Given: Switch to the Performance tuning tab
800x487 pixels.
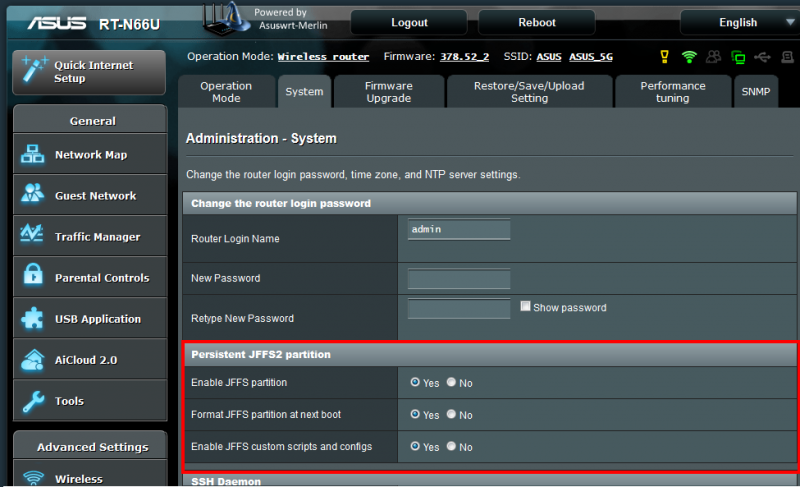Looking at the screenshot, I should coord(672,92).
